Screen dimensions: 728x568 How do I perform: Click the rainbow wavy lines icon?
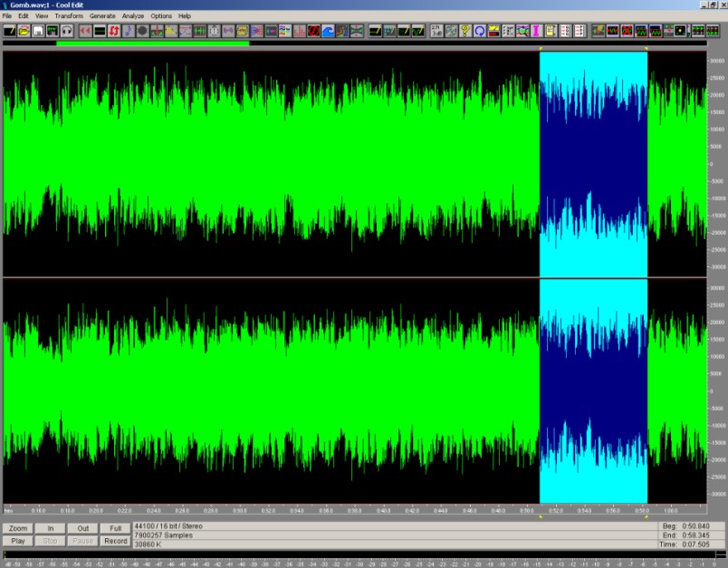click(x=285, y=31)
